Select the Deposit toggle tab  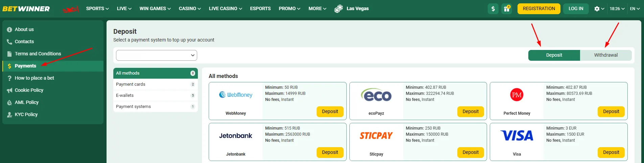[554, 55]
